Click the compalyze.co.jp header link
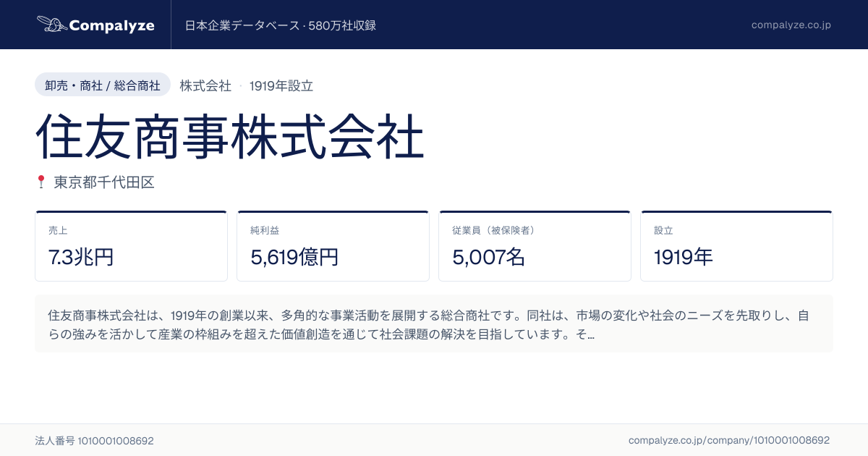Viewport: 868px width, 456px height. pos(791,25)
